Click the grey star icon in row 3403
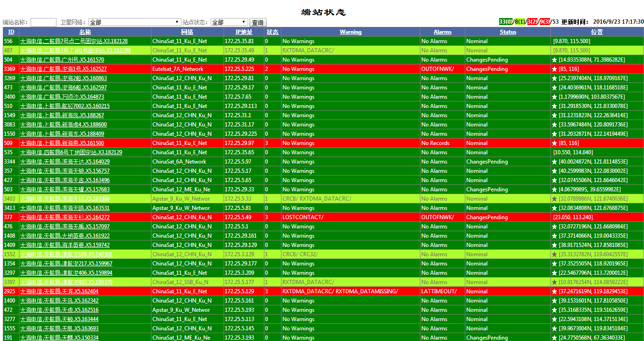This screenshot has width=644, height=341. [554, 199]
